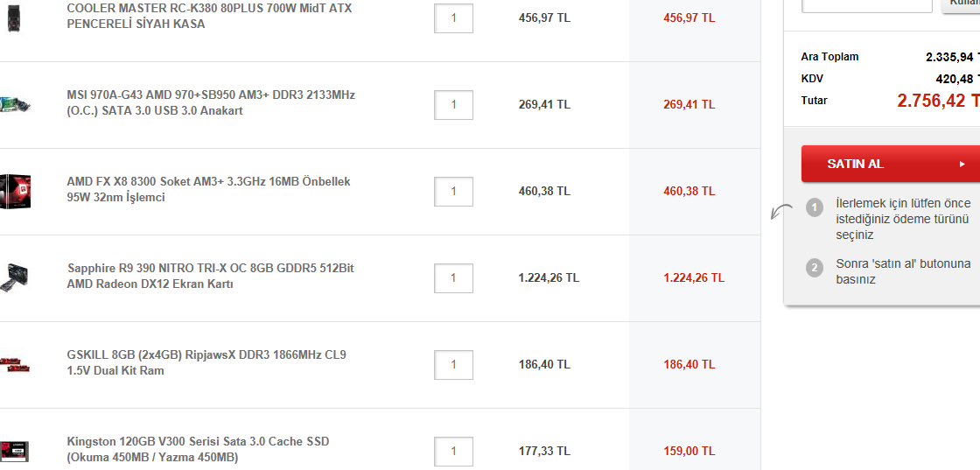The width and height of the screenshot is (980, 470).
Task: Click the AMD FX 8300 processor thumbnail
Action: pos(16,190)
